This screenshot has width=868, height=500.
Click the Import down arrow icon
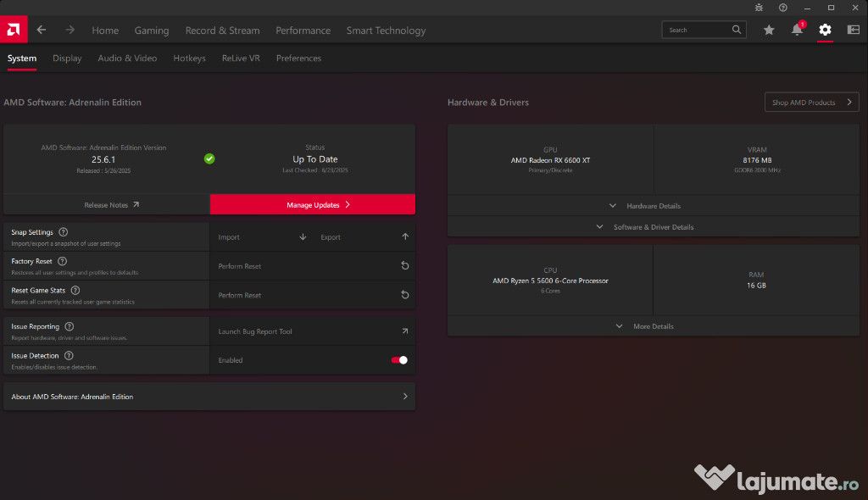303,237
